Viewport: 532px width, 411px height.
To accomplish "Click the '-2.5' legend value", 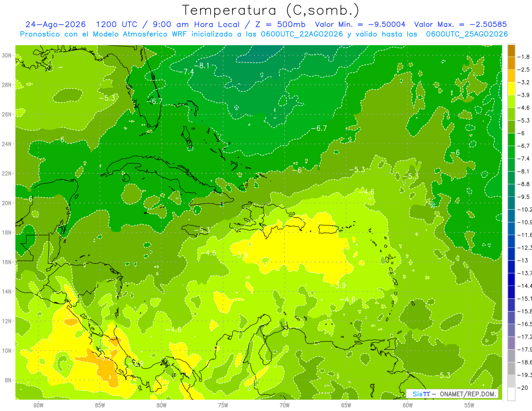I will 524,70.
